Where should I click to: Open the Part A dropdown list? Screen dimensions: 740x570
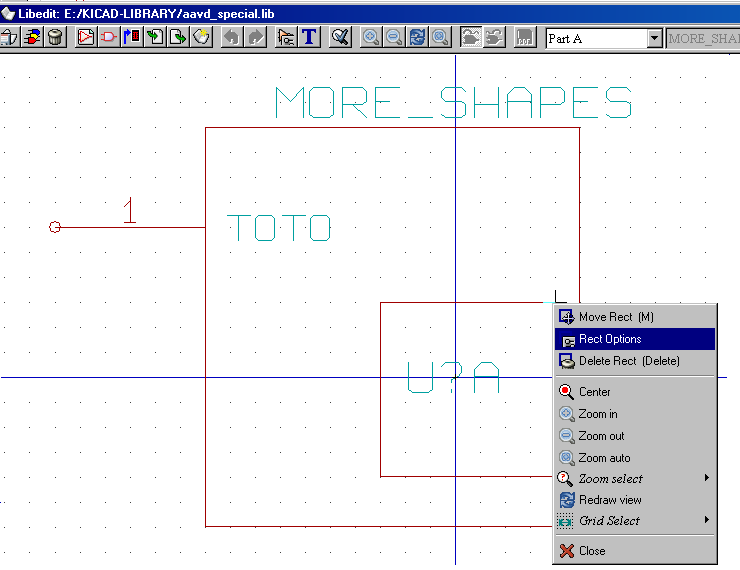point(655,38)
